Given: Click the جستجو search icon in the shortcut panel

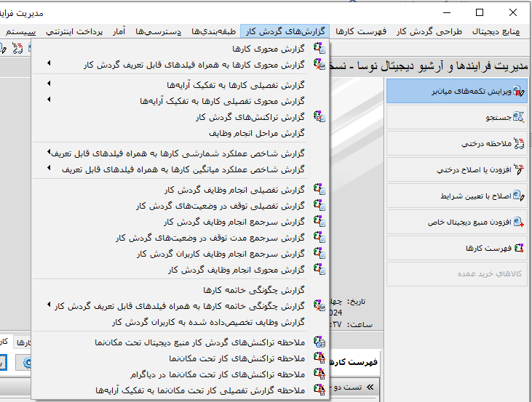Looking at the screenshot, I should click(518, 116).
